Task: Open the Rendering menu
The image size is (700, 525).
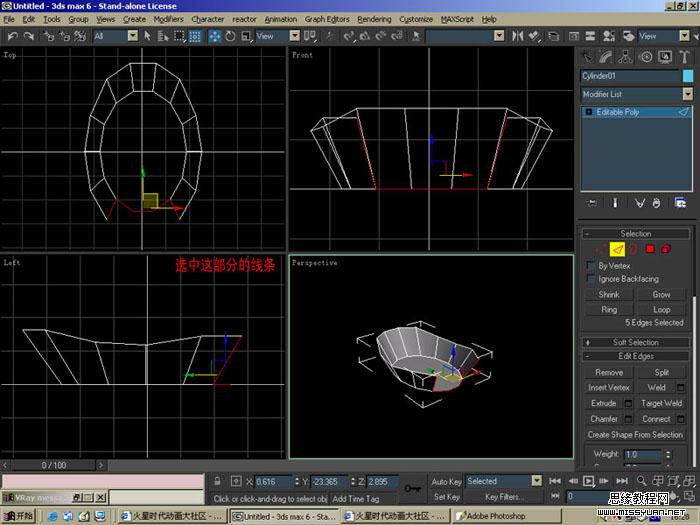Action: 374,19
